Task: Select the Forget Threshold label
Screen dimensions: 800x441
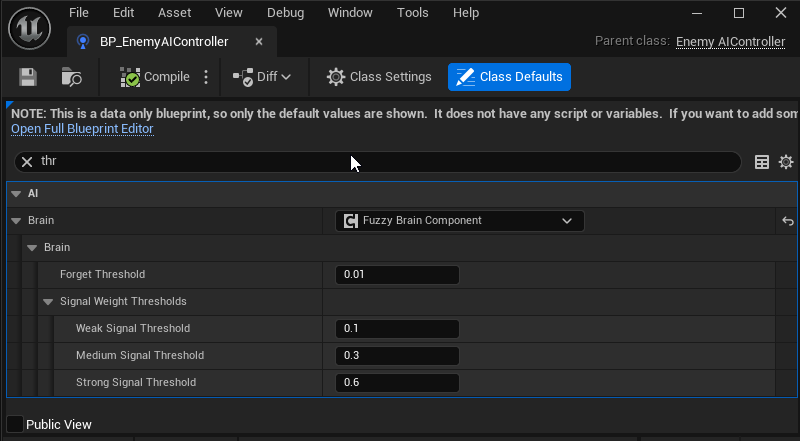Action: [102, 275]
